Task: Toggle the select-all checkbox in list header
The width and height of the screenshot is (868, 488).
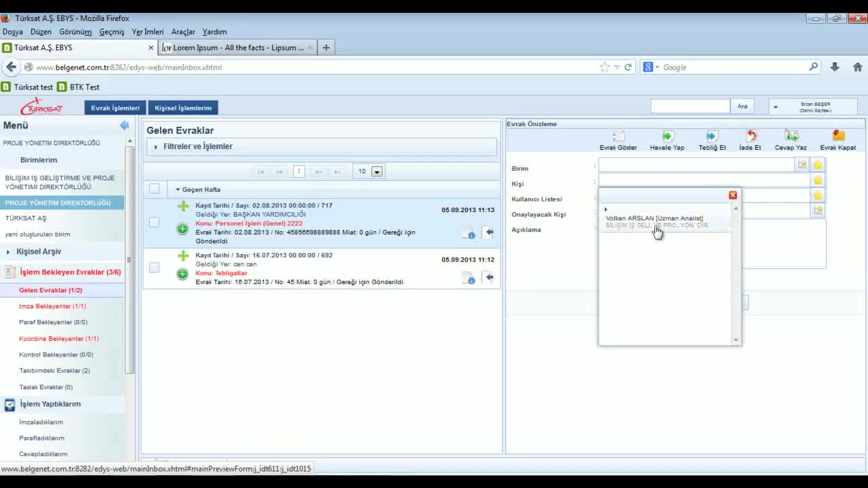Action: coord(154,189)
